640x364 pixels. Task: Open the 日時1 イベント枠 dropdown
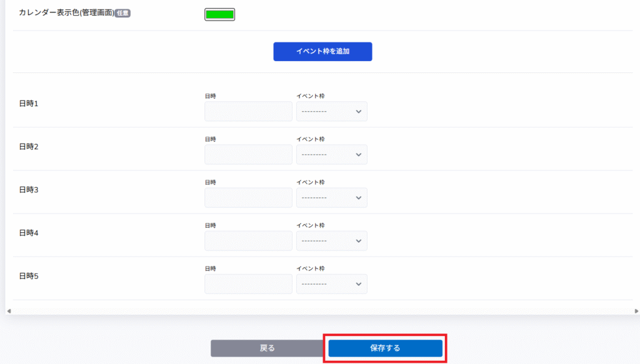click(x=331, y=111)
